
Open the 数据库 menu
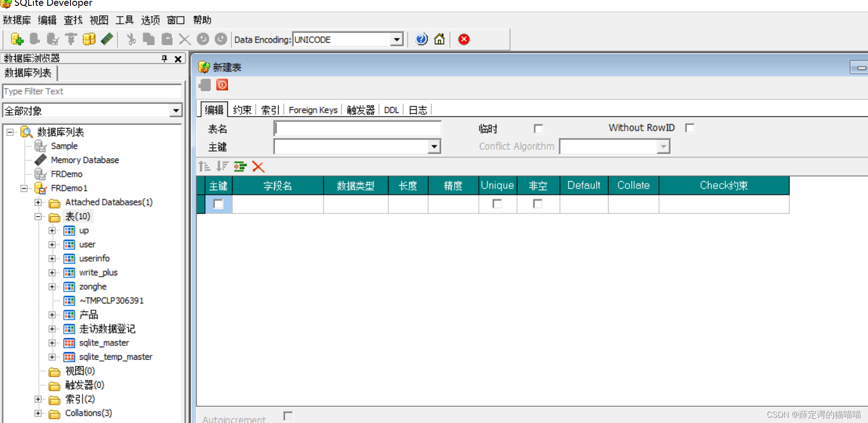[17, 20]
